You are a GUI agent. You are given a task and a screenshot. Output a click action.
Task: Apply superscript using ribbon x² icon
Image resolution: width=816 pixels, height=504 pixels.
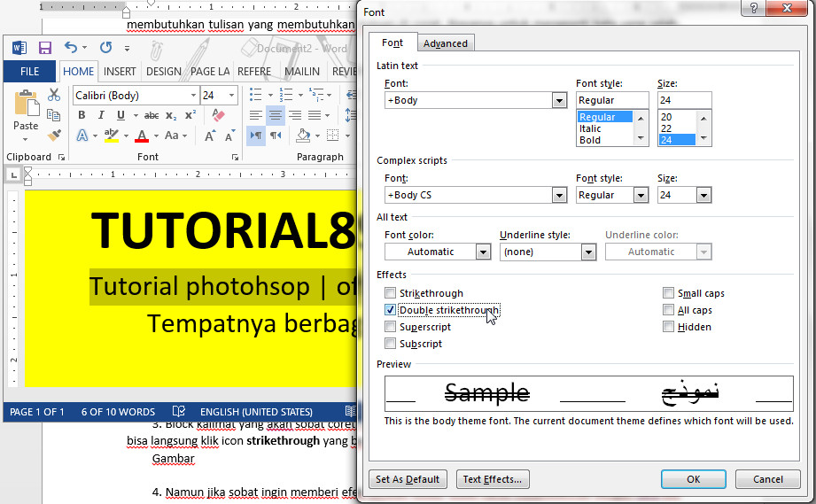190,115
